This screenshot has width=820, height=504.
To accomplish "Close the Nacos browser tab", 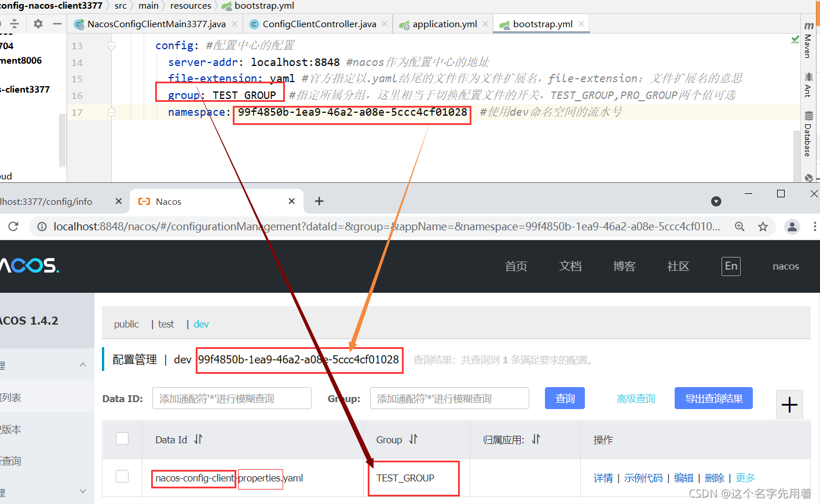I will (x=292, y=201).
